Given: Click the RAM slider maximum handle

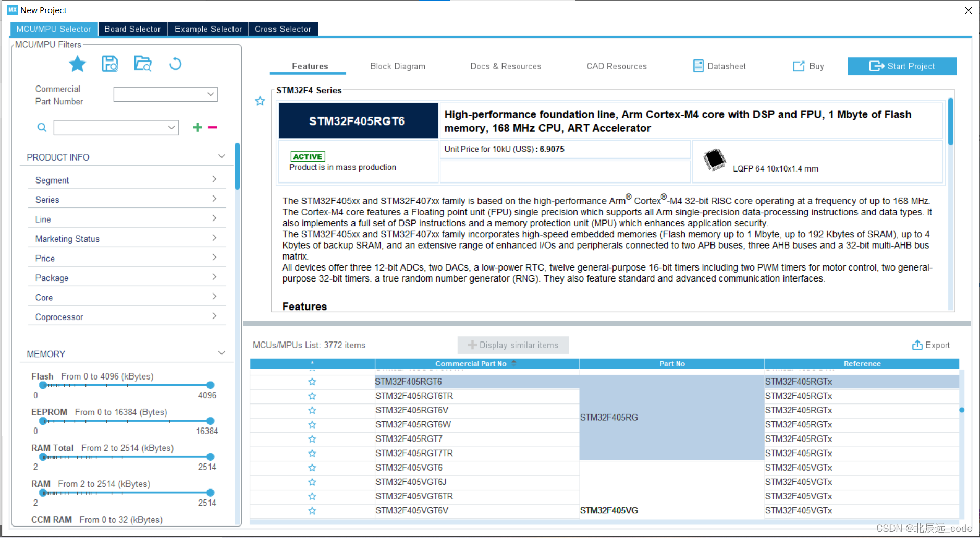Looking at the screenshot, I should (x=210, y=493).
